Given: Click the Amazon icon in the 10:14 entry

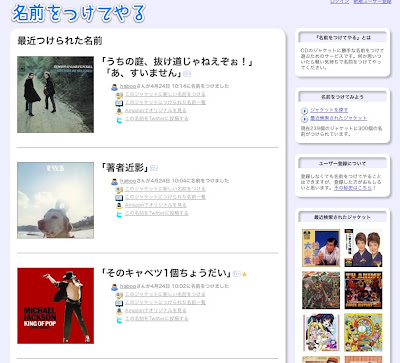Looking at the screenshot, I should point(119,111).
